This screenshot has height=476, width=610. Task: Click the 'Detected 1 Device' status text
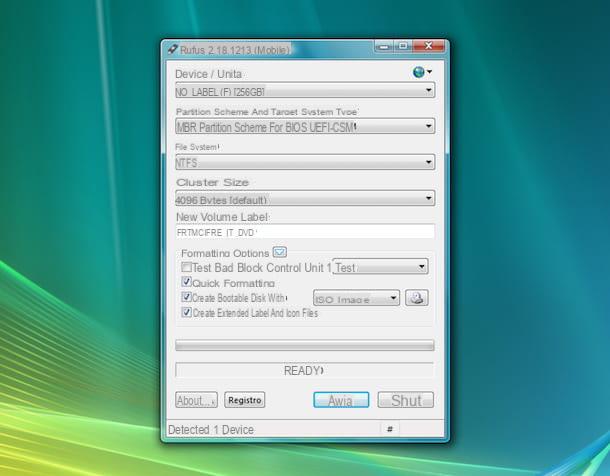211,430
